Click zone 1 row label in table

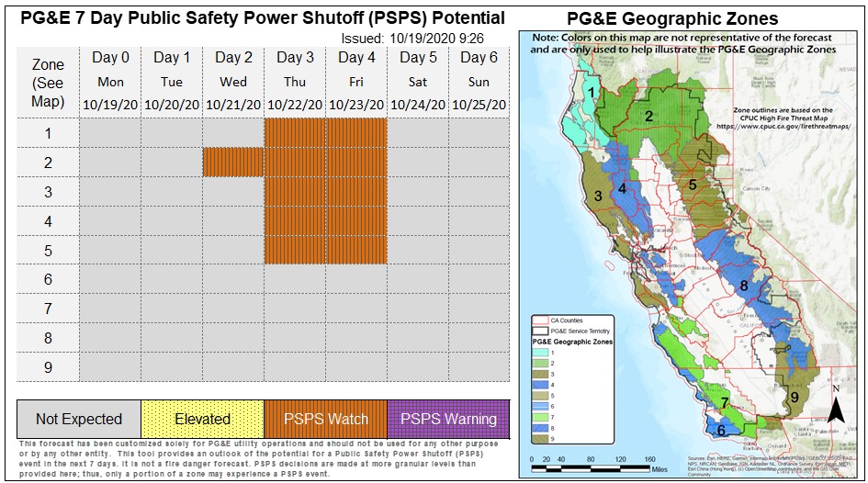point(48,133)
